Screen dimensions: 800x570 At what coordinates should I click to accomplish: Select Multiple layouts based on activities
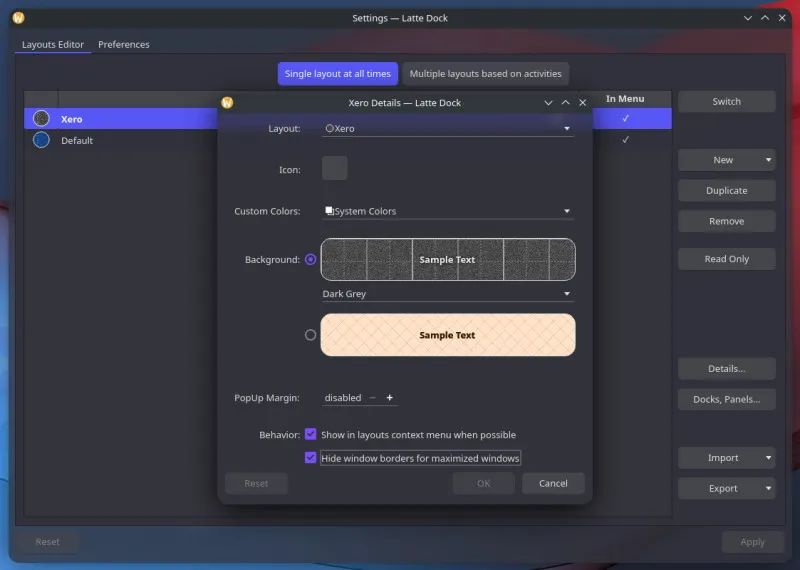tap(486, 74)
